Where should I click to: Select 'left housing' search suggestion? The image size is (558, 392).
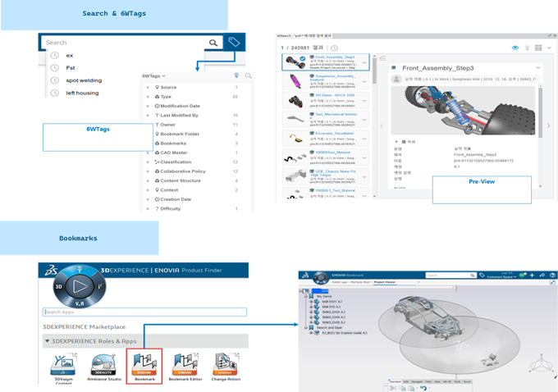[82, 93]
